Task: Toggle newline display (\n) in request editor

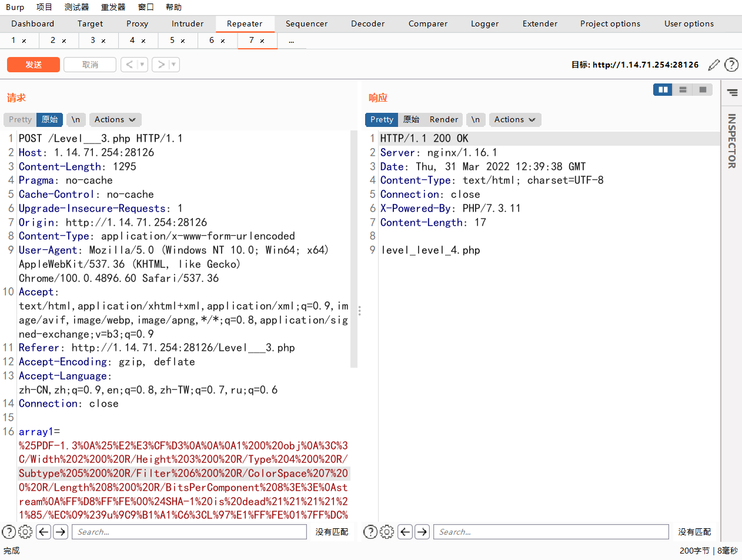Action: pos(76,119)
